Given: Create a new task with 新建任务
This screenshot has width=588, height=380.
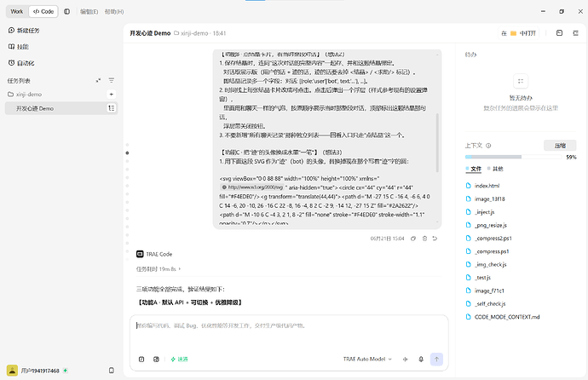Looking at the screenshot, I should pos(24,31).
